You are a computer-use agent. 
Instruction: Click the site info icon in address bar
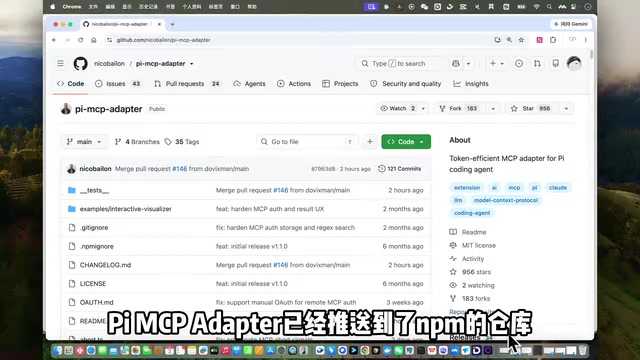tap(109, 40)
